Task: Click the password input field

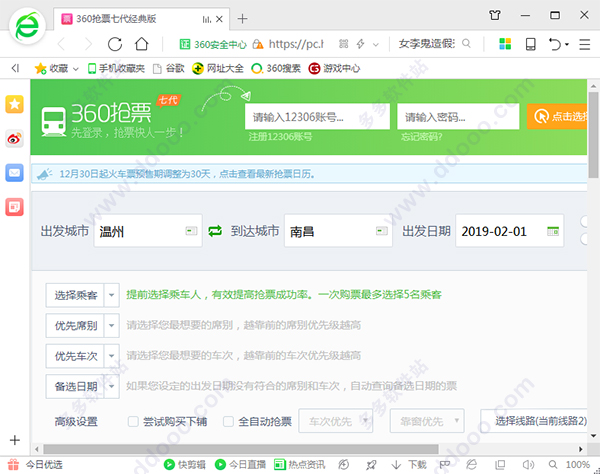Action: click(458, 116)
